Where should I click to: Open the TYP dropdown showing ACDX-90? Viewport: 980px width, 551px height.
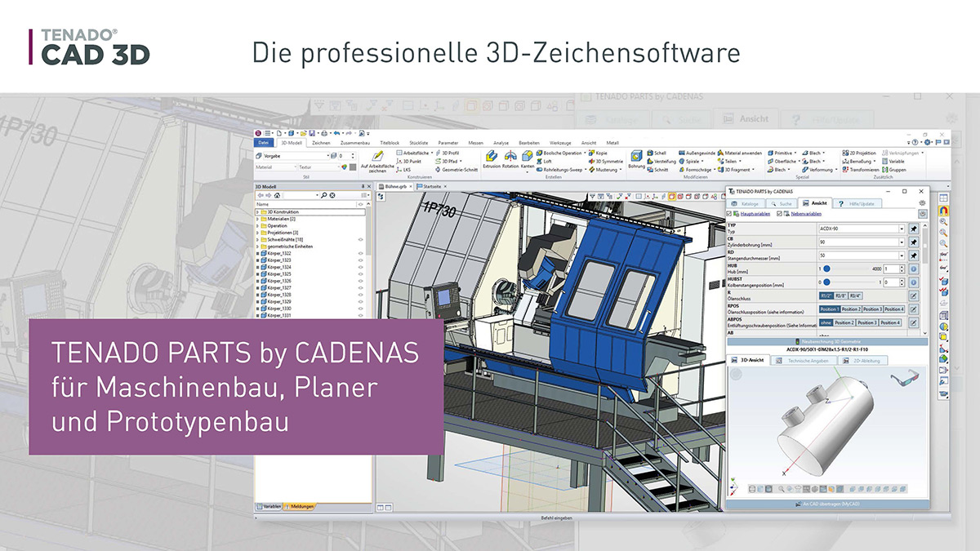(862, 229)
